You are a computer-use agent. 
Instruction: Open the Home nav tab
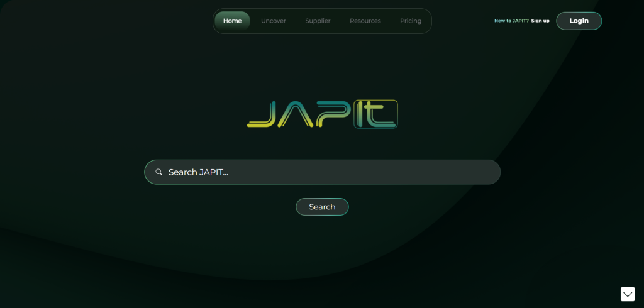(232, 21)
